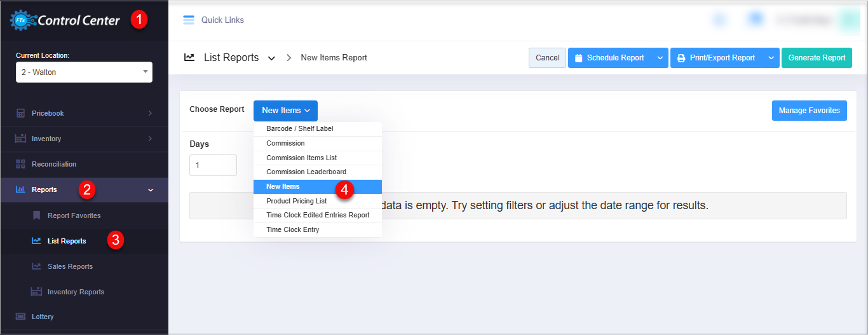The height and width of the screenshot is (335, 868).
Task: Select Time Clock Entry report option
Action: click(x=292, y=229)
